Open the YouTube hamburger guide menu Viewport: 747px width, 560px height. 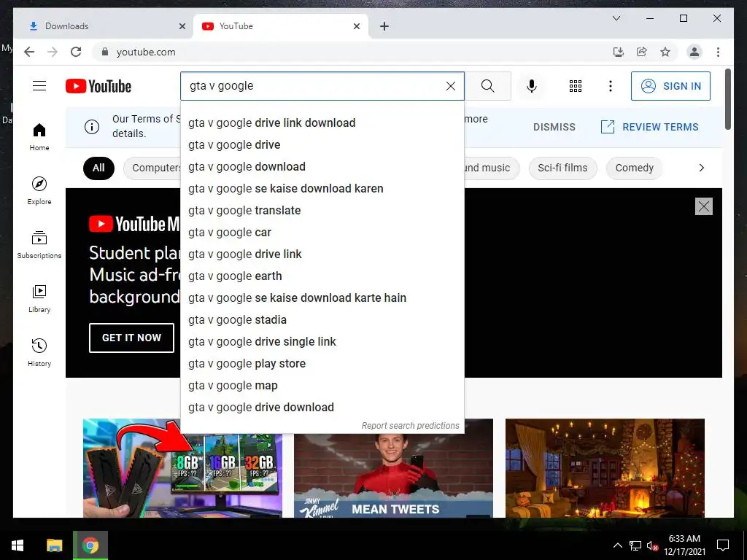tap(39, 86)
